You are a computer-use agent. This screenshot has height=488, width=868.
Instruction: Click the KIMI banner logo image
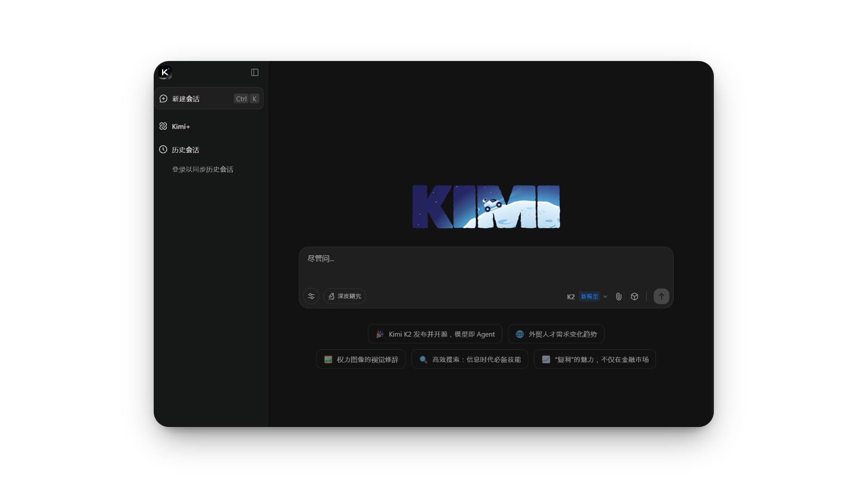click(x=486, y=206)
